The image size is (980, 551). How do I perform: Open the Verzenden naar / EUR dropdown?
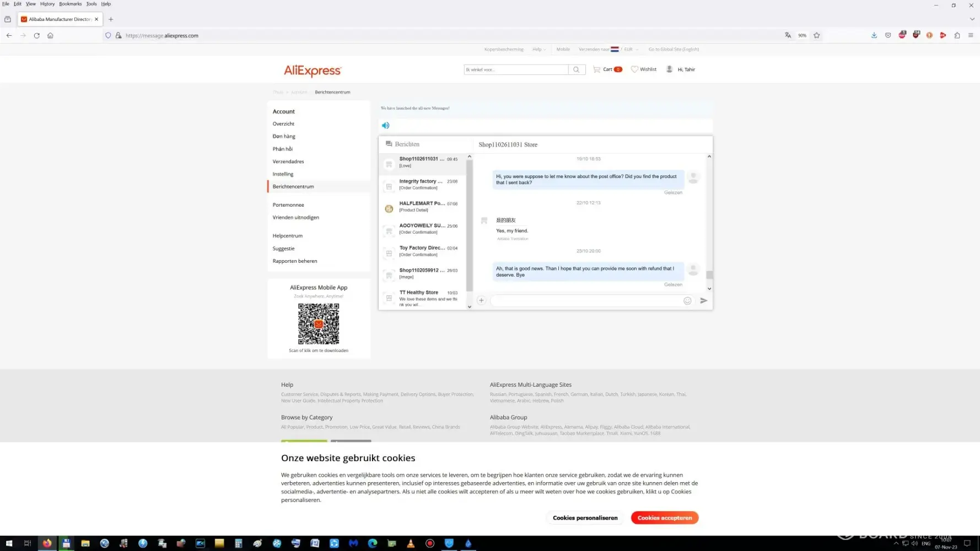coord(609,49)
